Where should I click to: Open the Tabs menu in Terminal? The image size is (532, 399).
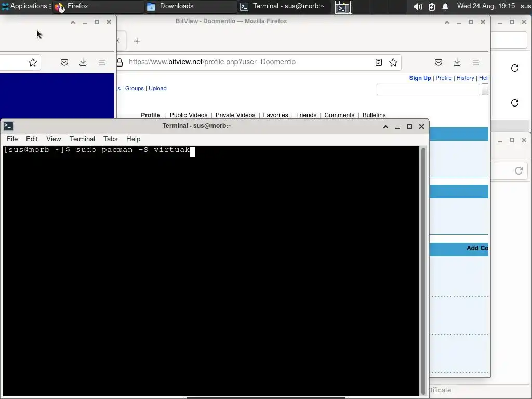[110, 139]
